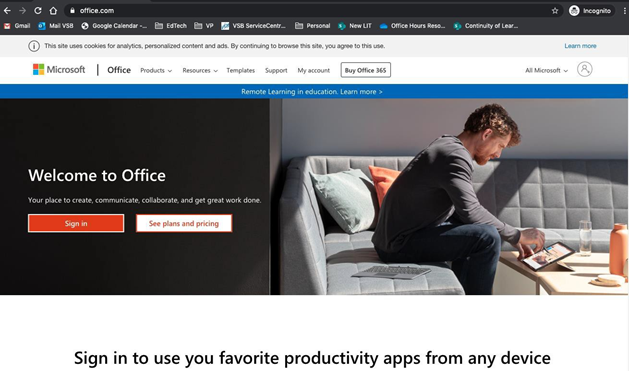Open the VSB ServiceCentre bookmark
Viewport: 629px width, 371px height.
pyautogui.click(x=253, y=26)
